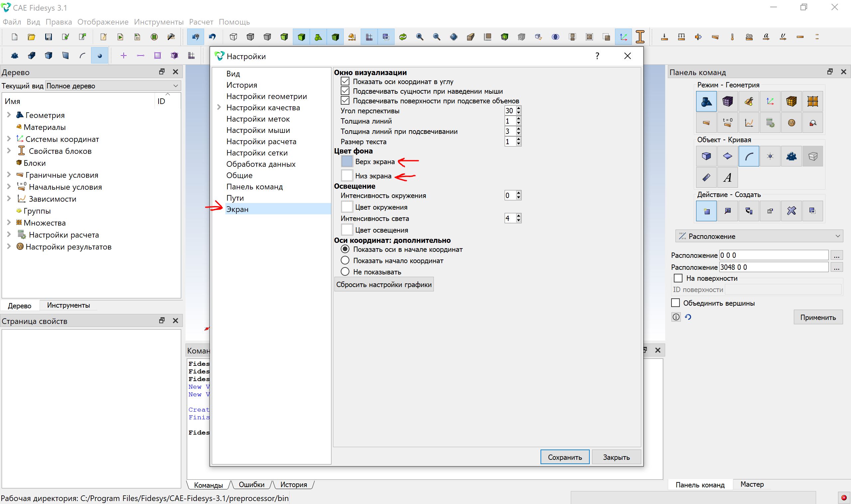Click the 'Применить' button
This screenshot has width=851, height=504.
(x=818, y=317)
